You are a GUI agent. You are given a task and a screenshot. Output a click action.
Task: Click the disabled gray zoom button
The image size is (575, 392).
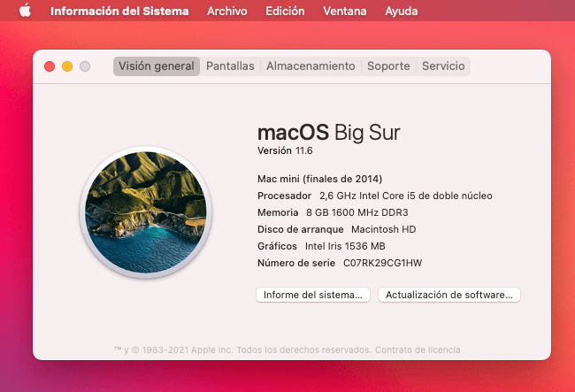point(85,66)
